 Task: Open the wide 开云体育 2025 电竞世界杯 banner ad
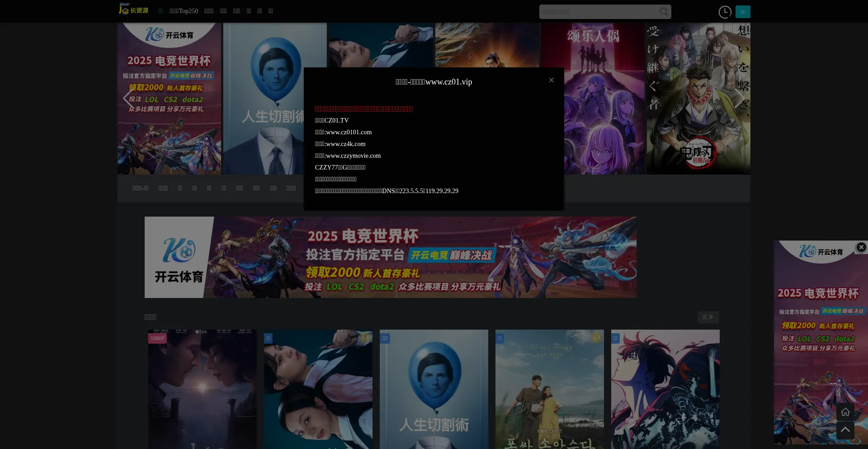pos(391,257)
